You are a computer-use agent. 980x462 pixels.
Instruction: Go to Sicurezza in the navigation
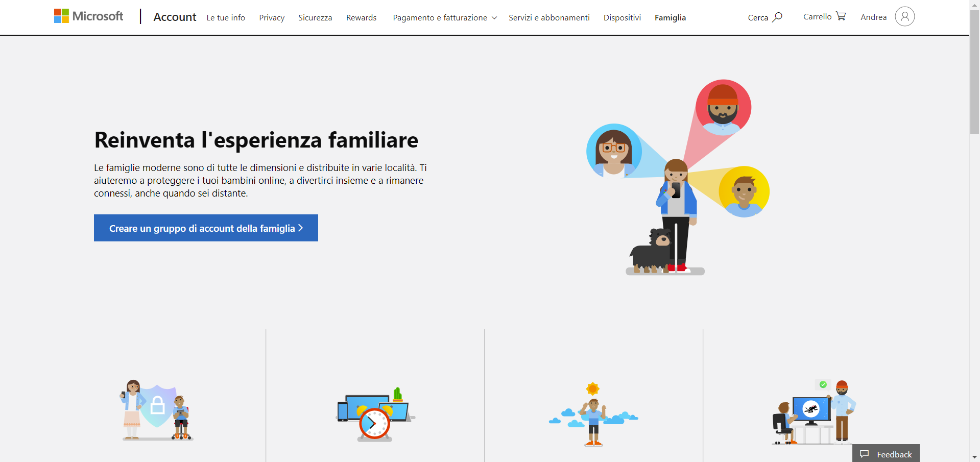pos(315,17)
